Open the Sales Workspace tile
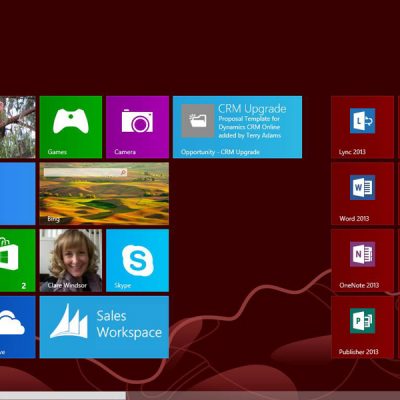 tap(104, 327)
